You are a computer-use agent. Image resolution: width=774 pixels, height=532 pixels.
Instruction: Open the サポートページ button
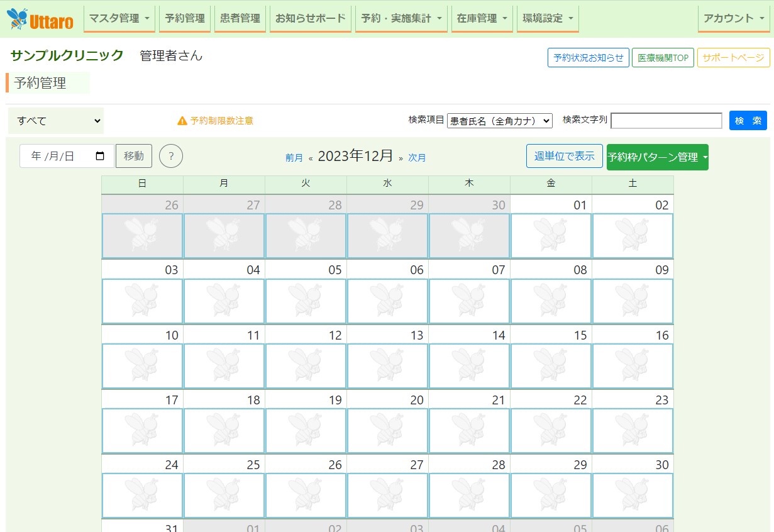tap(733, 57)
